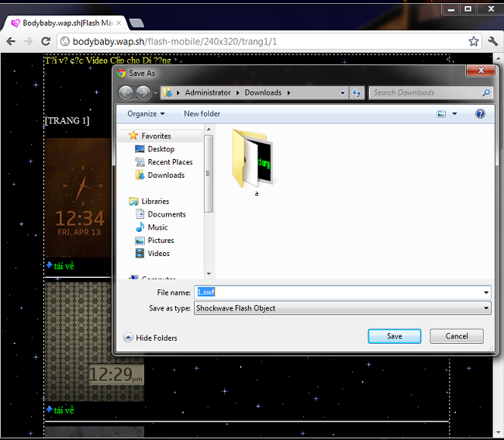504x440 pixels.
Task: Click root folder breadcrumb icon
Action: tap(167, 92)
